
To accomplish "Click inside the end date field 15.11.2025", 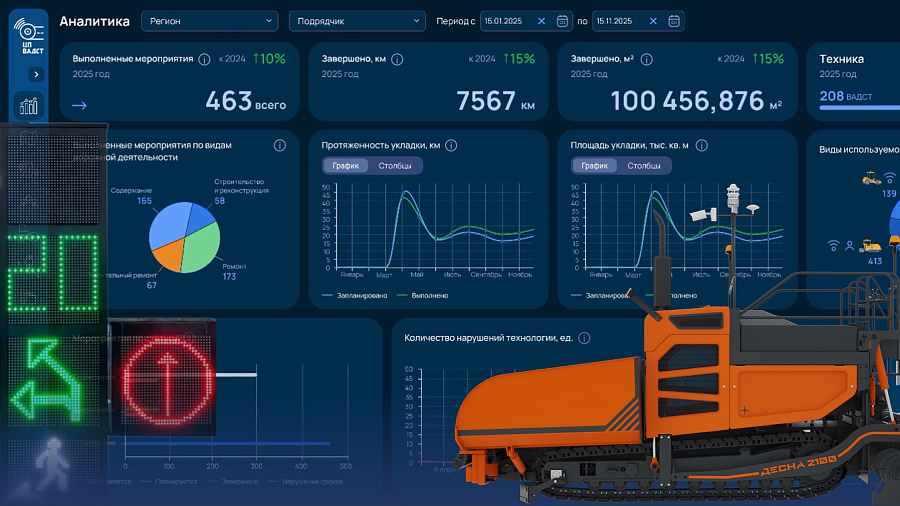I will pos(619,21).
